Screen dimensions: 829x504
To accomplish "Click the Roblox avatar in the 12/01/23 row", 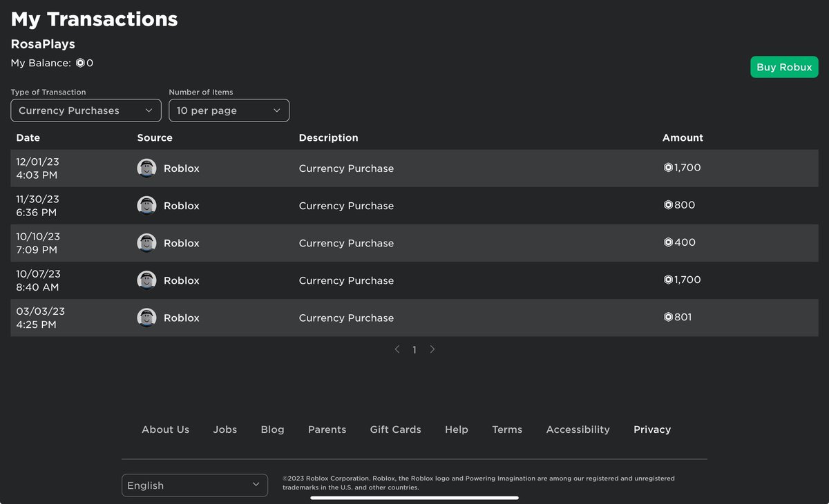I will (x=146, y=168).
